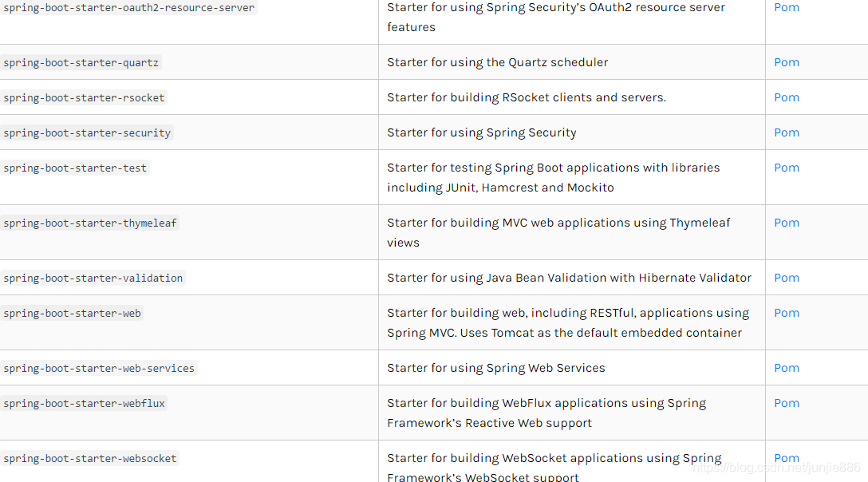Click description 'Starter for building RSocket clients and servers.'
868x482 pixels.
tap(527, 97)
